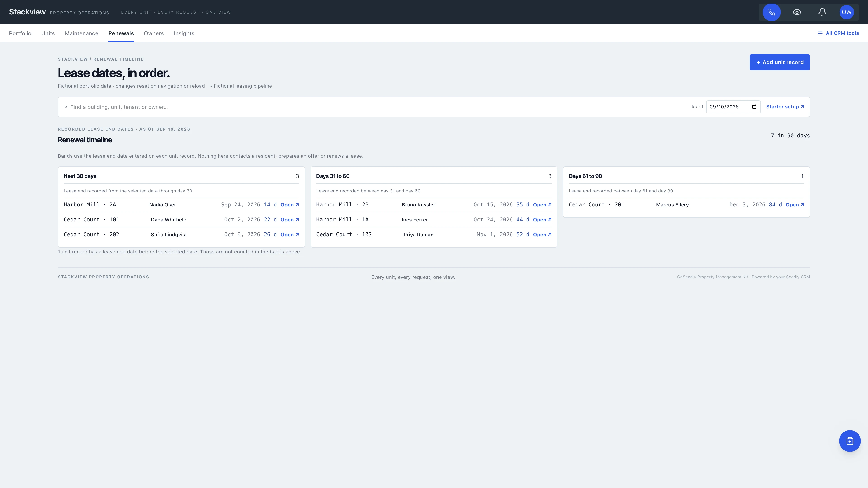This screenshot has height=488, width=868.
Task: Click the Stackview logo
Action: click(x=27, y=12)
